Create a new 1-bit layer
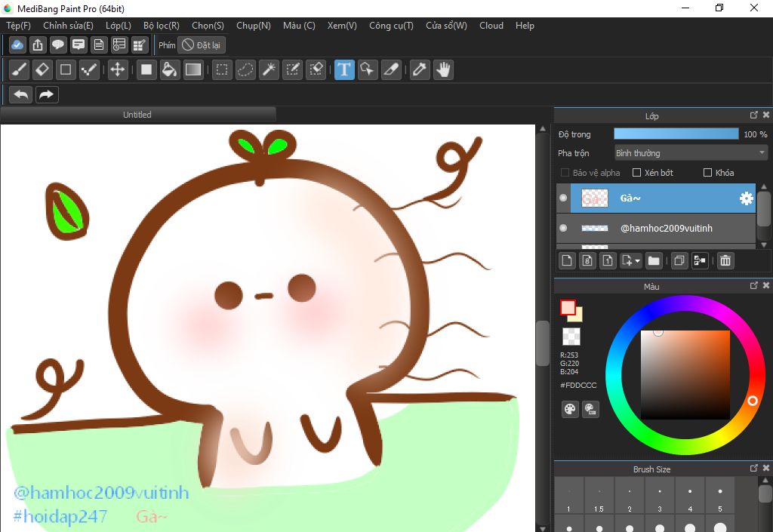The height and width of the screenshot is (532, 773). [x=608, y=260]
